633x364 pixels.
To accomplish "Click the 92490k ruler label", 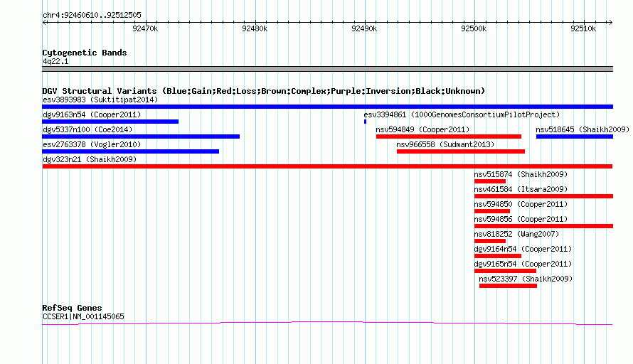I will pyautogui.click(x=364, y=28).
